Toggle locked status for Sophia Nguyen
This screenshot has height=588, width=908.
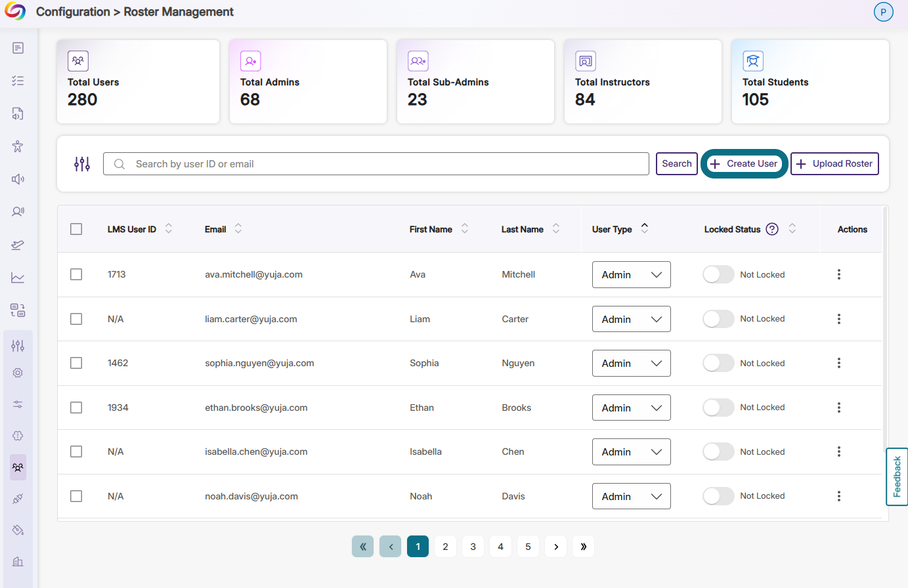[x=718, y=363]
